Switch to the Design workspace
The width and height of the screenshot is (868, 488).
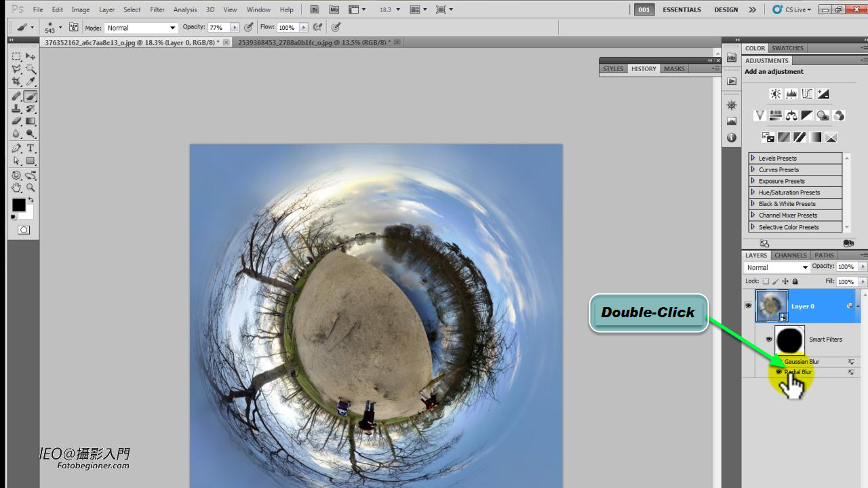726,9
